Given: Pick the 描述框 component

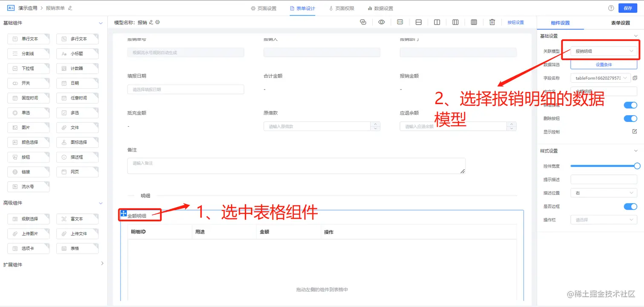Looking at the screenshot, I should 78,157.
